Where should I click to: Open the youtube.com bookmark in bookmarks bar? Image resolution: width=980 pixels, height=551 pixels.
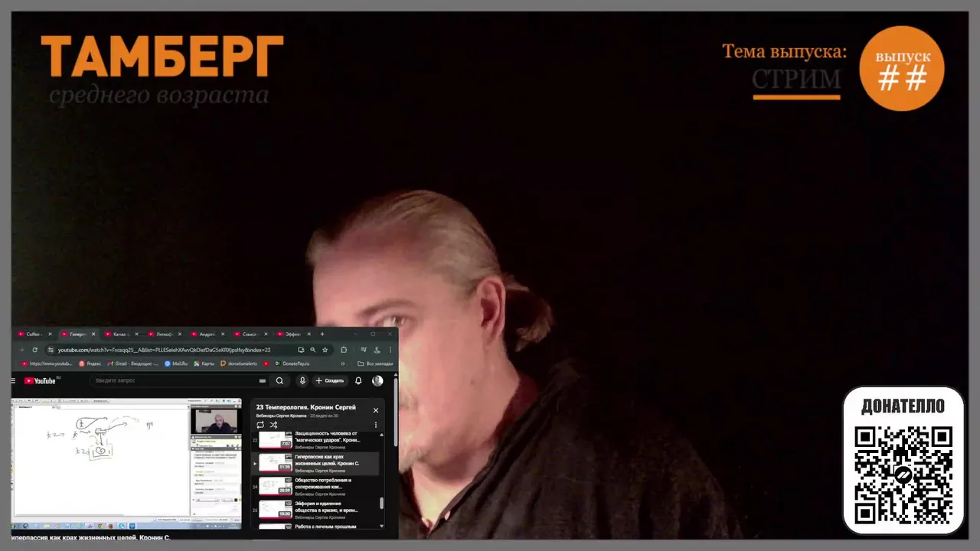(46, 364)
